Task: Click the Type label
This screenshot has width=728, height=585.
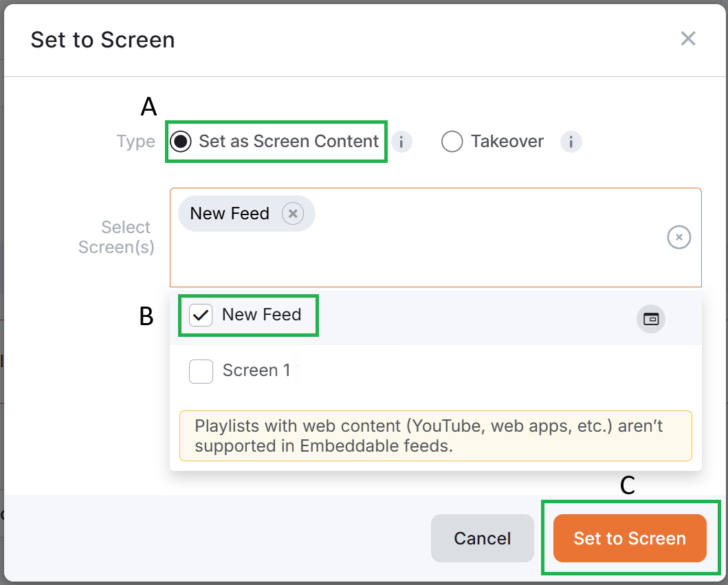Action: point(135,142)
